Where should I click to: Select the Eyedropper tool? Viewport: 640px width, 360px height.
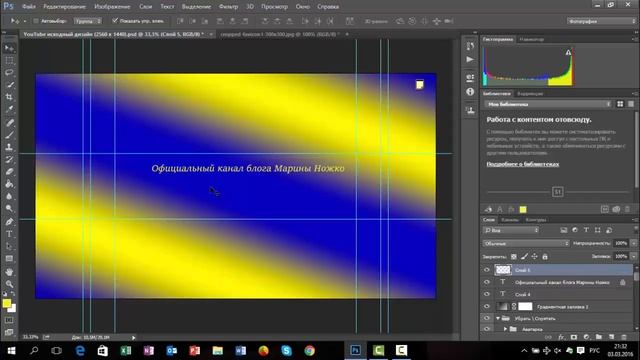9,109
